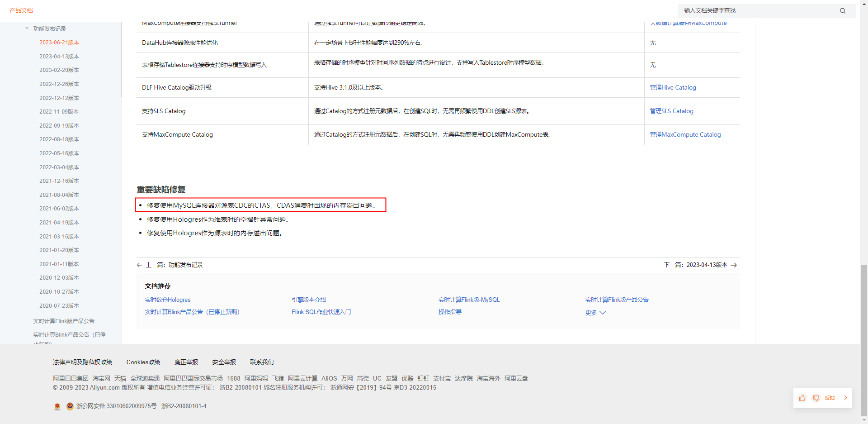The width and height of the screenshot is (868, 424).
Task: Select 2021-01-11版本 in sidebar
Action: (x=59, y=264)
